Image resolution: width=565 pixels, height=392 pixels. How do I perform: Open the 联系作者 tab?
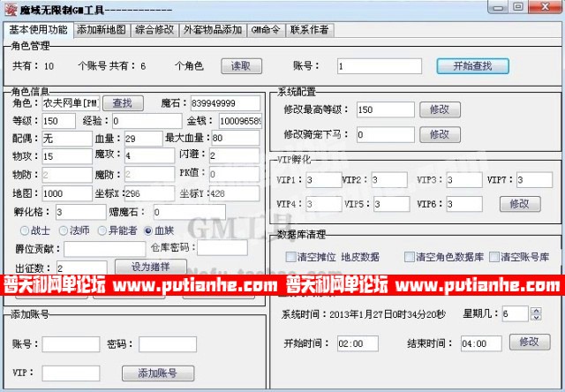tap(310, 30)
